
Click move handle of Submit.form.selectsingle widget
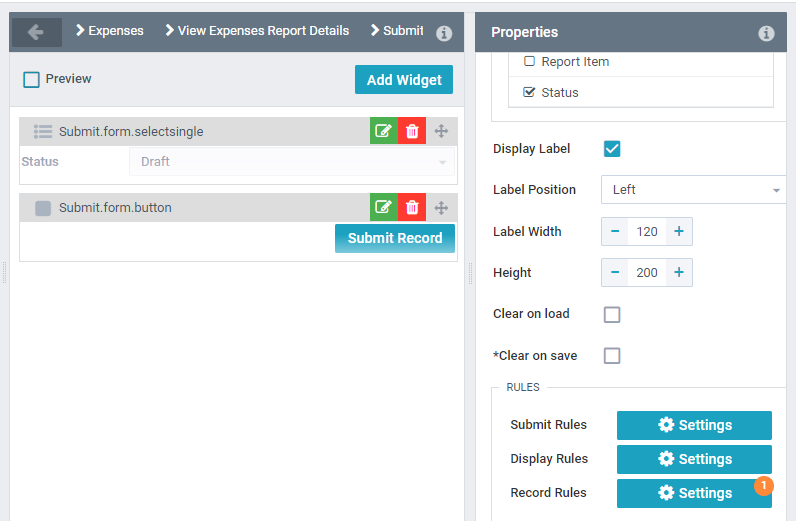tap(441, 131)
